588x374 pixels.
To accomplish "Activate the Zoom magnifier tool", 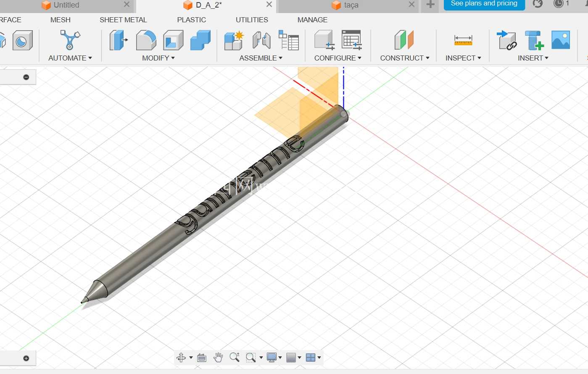I will click(235, 358).
